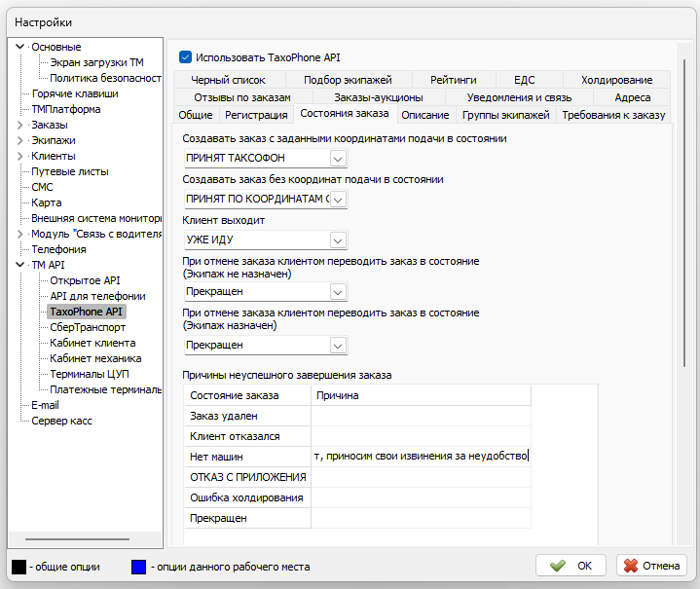This screenshot has width=700, height=589.
Task: Open the УЖЕ ИДУ dropdown
Action: pyautogui.click(x=338, y=240)
